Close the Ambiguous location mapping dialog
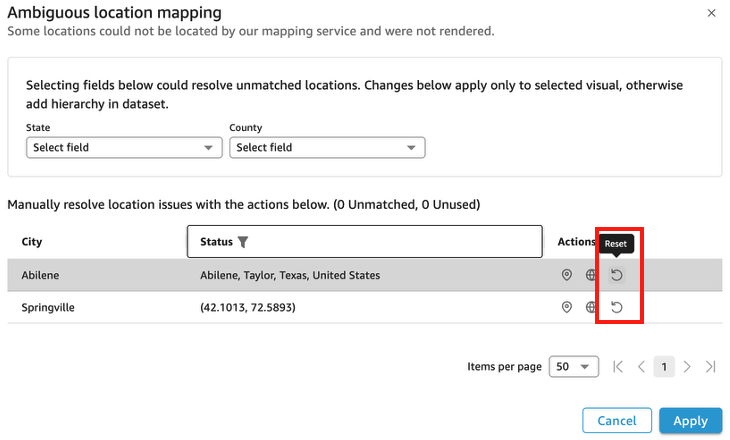The width and height of the screenshot is (730, 440). pos(711,13)
